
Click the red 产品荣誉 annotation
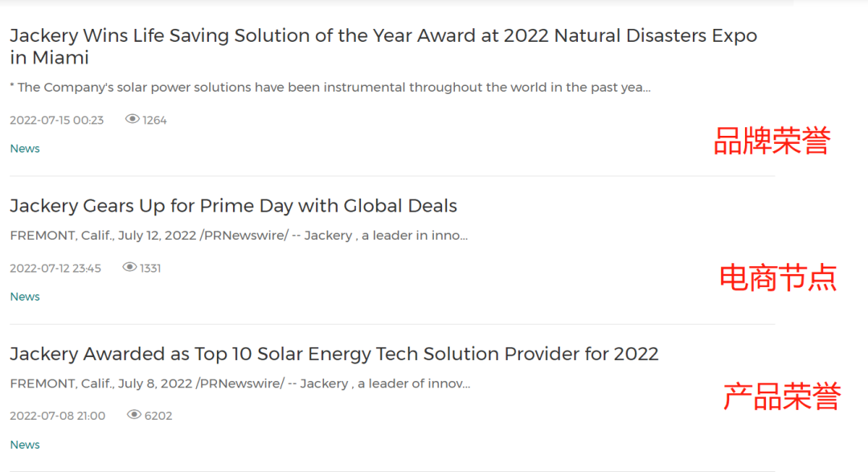coord(781,396)
